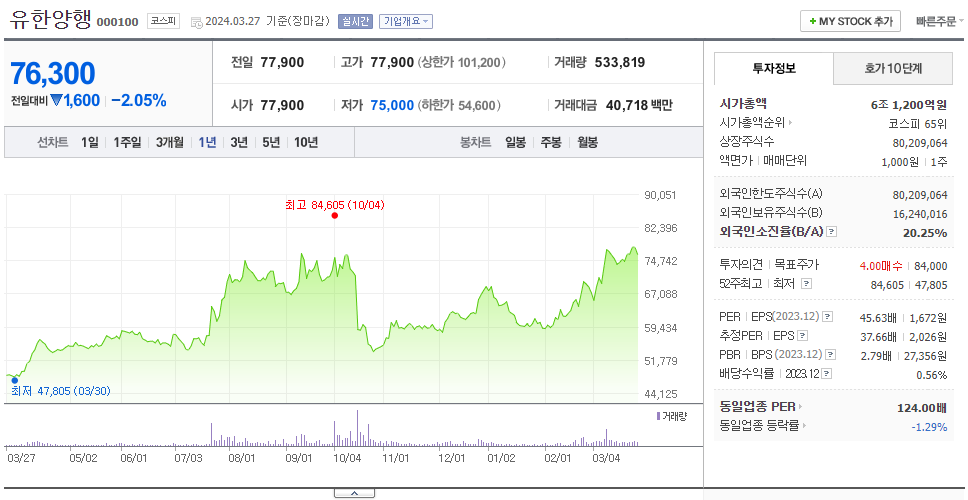Show the 일봉 candlestick chart
Screen dimensions: 968x500
pos(515,143)
